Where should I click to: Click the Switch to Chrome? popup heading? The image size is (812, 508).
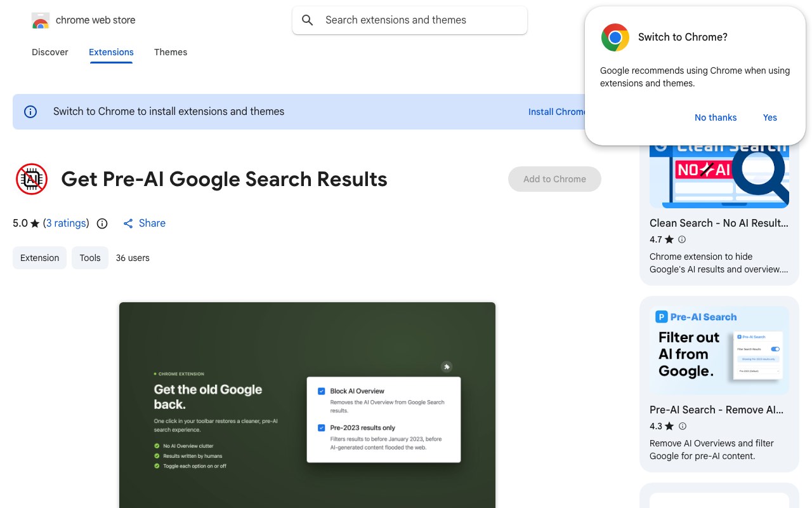point(683,37)
